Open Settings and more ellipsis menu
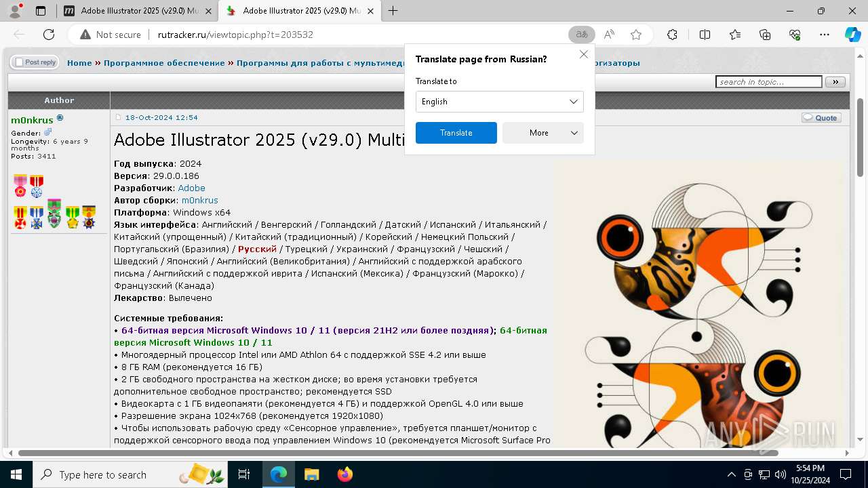868x488 pixels. [825, 35]
